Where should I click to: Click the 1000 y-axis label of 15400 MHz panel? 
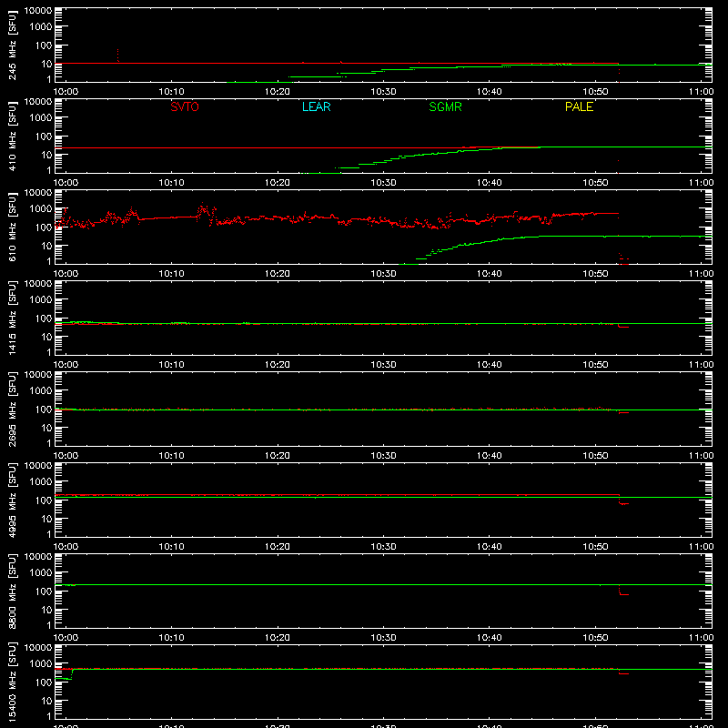pyautogui.click(x=41, y=663)
